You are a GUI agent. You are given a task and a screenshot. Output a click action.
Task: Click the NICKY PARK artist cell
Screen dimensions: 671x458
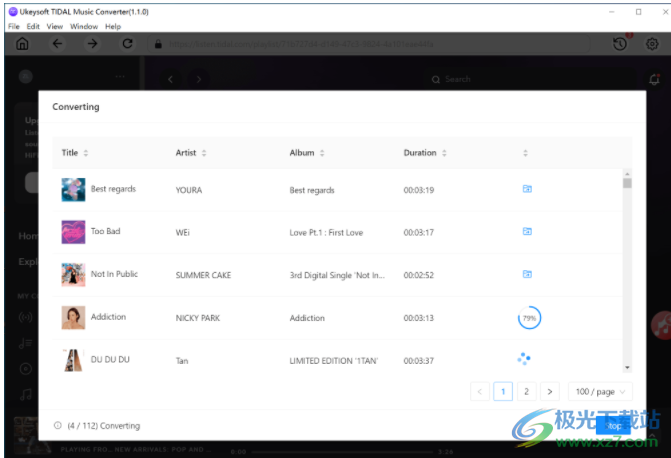point(198,318)
